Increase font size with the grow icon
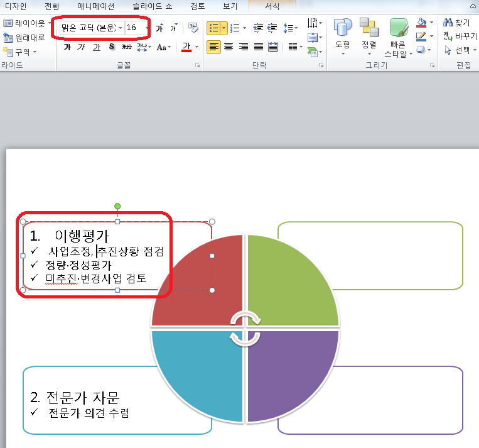Image resolution: width=479 pixels, height=448 pixels. [159, 28]
